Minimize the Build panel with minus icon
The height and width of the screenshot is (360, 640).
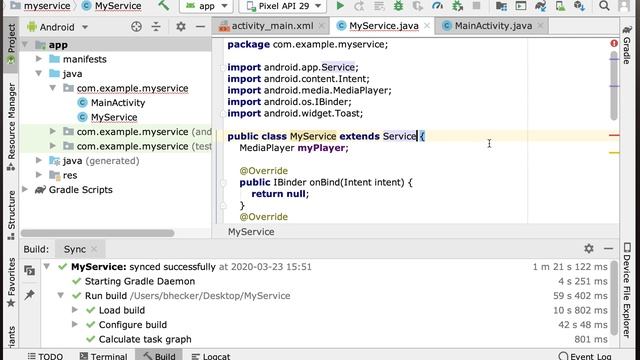coord(609,248)
